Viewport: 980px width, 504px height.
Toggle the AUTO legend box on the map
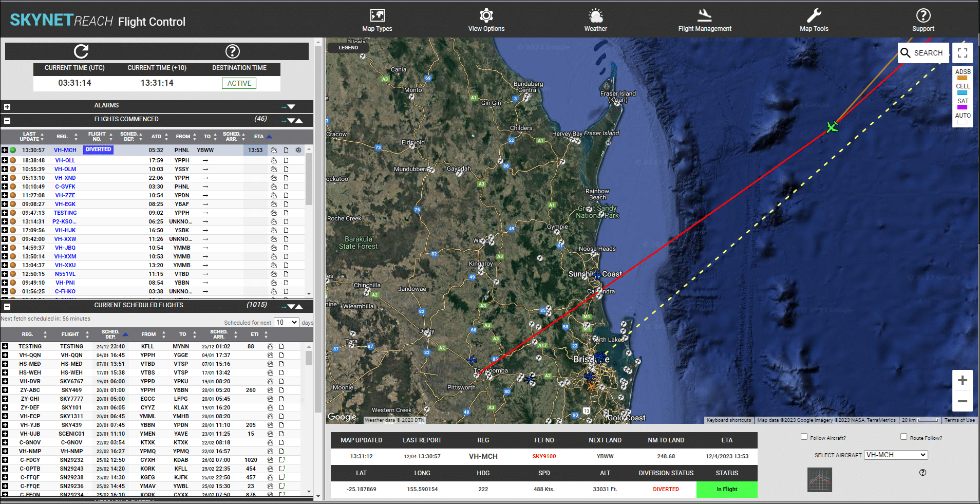point(963,122)
